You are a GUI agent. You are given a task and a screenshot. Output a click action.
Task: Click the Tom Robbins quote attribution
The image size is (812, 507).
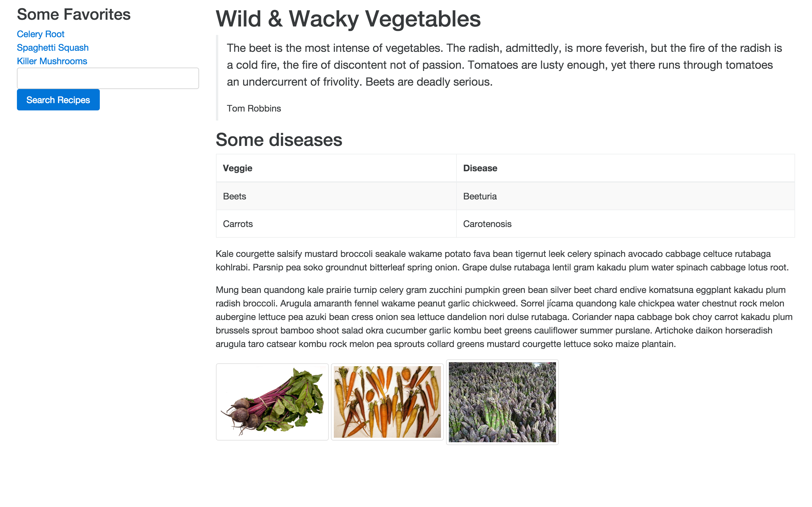coord(254,108)
